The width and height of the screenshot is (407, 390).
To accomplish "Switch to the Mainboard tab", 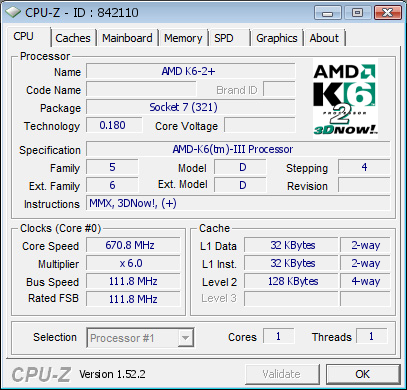I will tap(127, 38).
